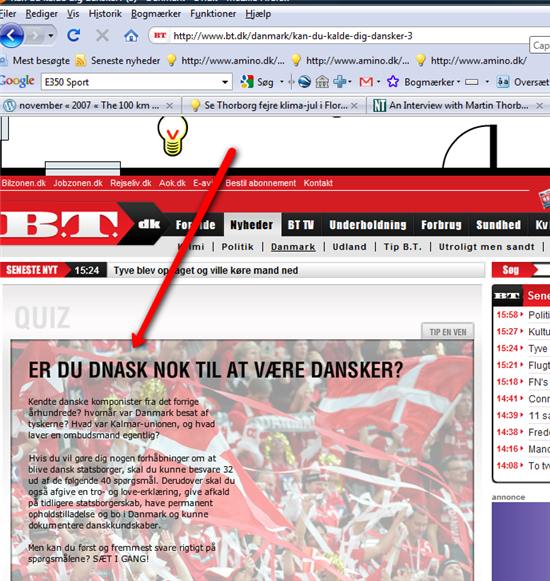This screenshot has height=581, width=550.
Task: Go to home page via house icon
Action: [x=131, y=36]
